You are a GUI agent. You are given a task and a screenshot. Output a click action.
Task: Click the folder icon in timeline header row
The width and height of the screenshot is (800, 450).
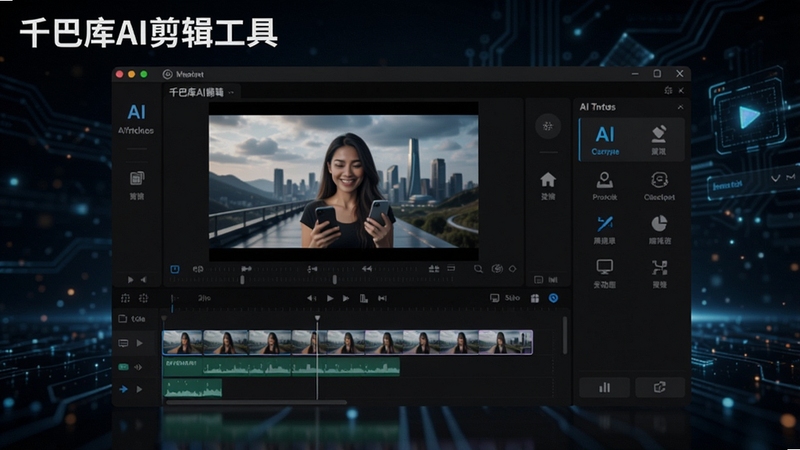pyautogui.click(x=122, y=319)
